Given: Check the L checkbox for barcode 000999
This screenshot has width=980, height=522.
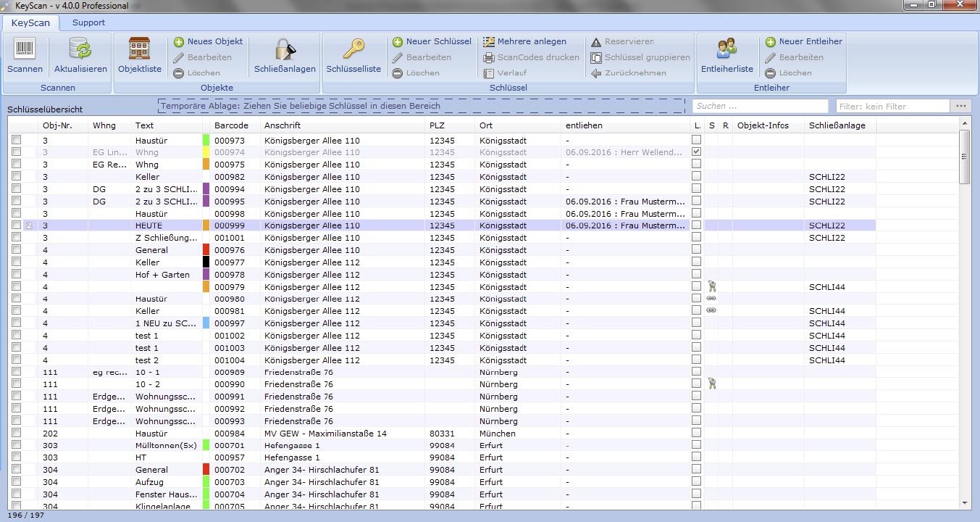Looking at the screenshot, I should [x=696, y=225].
